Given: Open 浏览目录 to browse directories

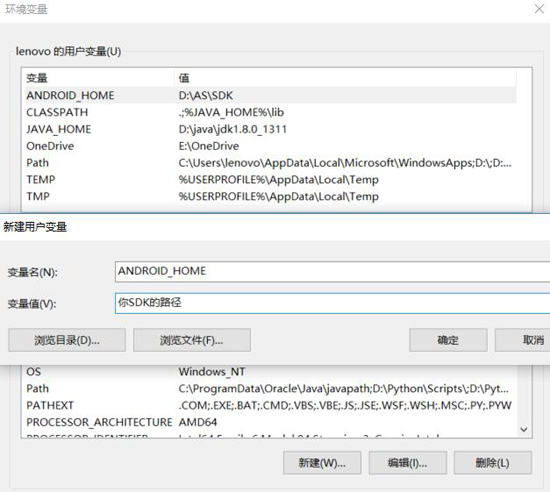Looking at the screenshot, I should (x=67, y=340).
